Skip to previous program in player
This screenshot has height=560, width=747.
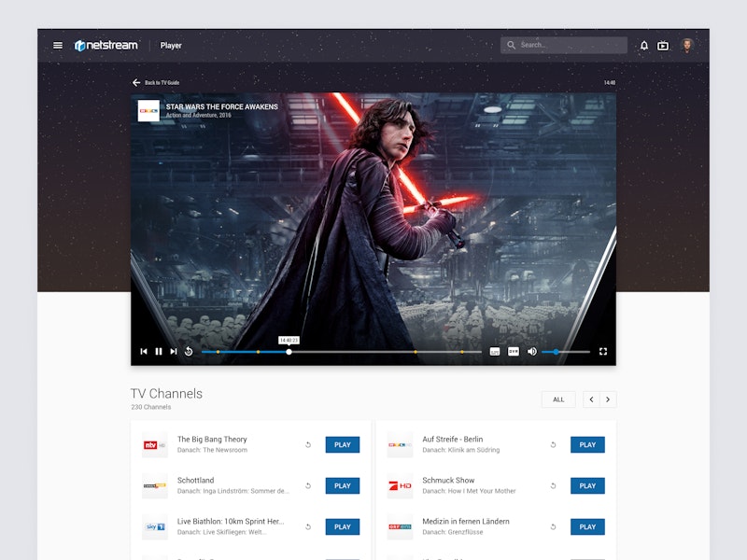point(144,352)
